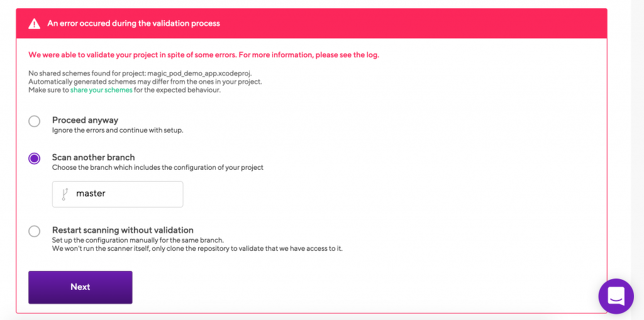The image size is (644, 320).
Task: Select the Proceed anyway radio button
Action: [x=35, y=121]
